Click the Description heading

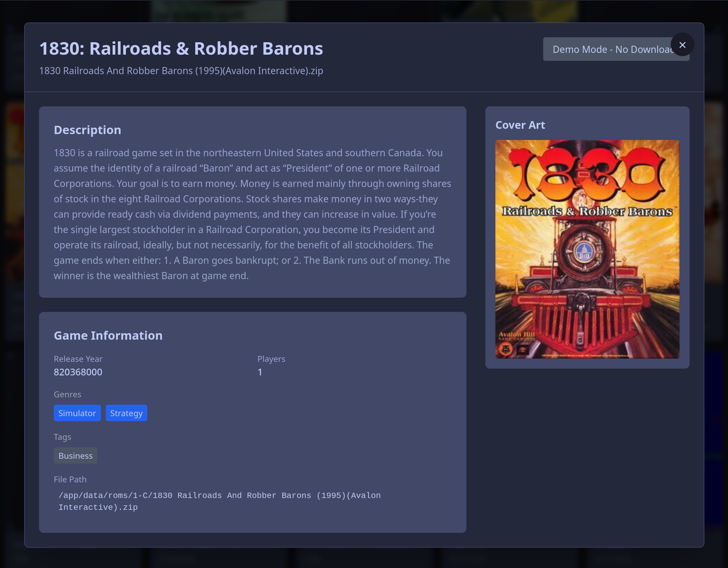click(87, 130)
